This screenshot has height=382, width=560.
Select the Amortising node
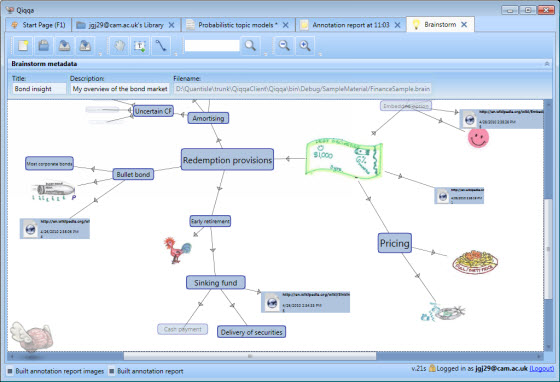pyautogui.click(x=208, y=118)
